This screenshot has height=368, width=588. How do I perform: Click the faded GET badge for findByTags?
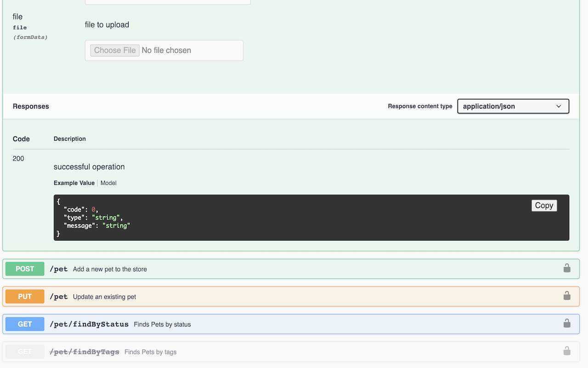tap(25, 352)
